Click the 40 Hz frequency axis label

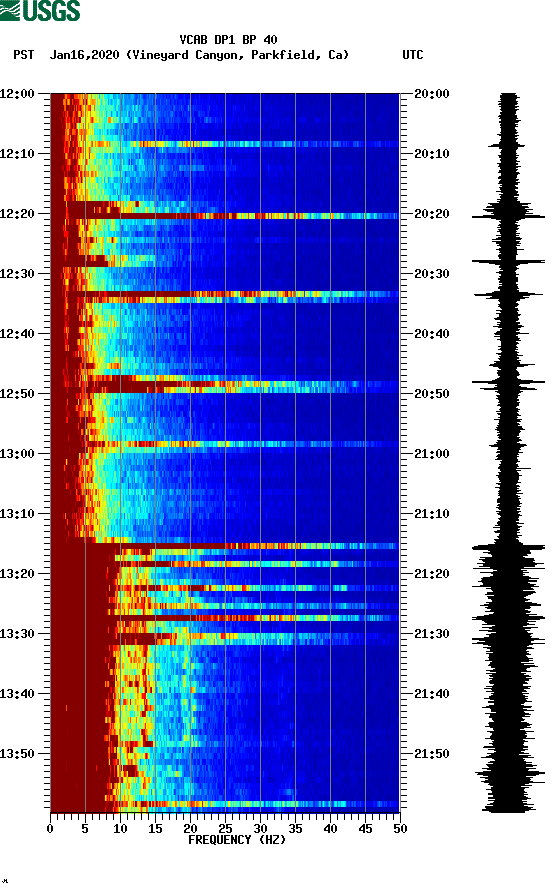(330, 829)
